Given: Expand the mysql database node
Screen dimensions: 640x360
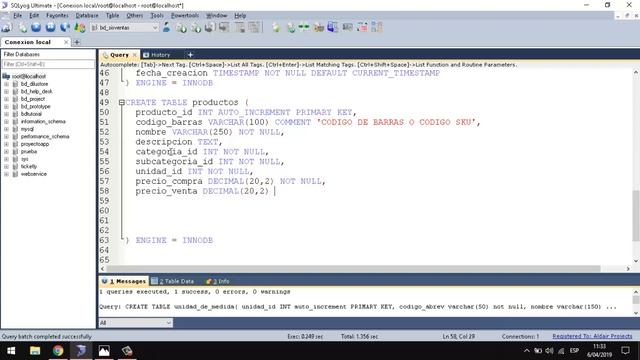Looking at the screenshot, I should tap(6, 129).
